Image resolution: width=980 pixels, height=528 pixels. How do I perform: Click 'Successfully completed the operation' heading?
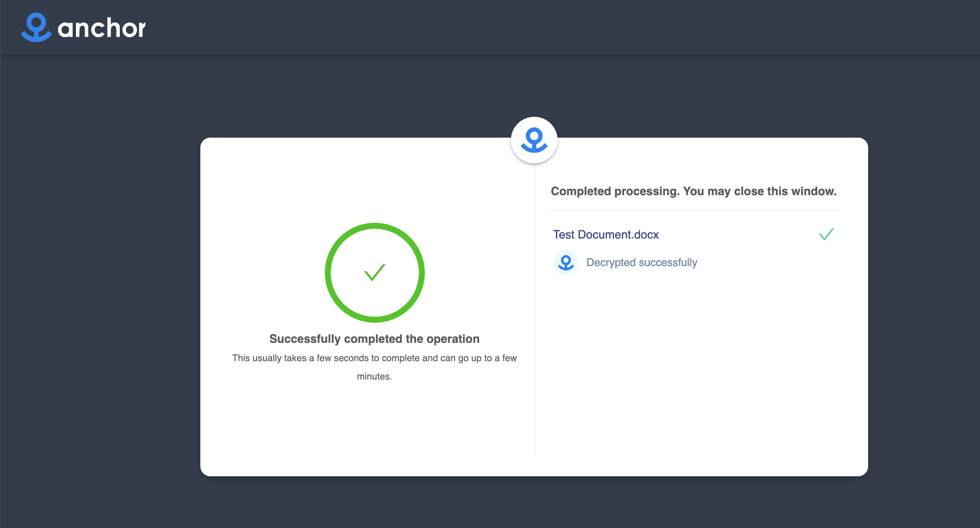[x=374, y=339]
